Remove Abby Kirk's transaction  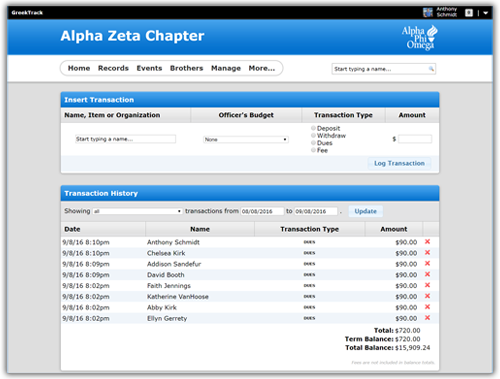[x=427, y=307]
